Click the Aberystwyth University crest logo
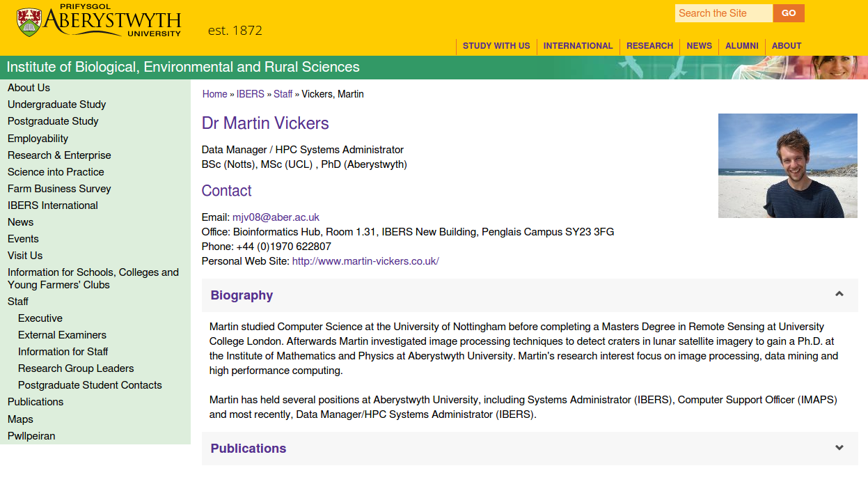The height and width of the screenshot is (482, 868). coord(29,22)
